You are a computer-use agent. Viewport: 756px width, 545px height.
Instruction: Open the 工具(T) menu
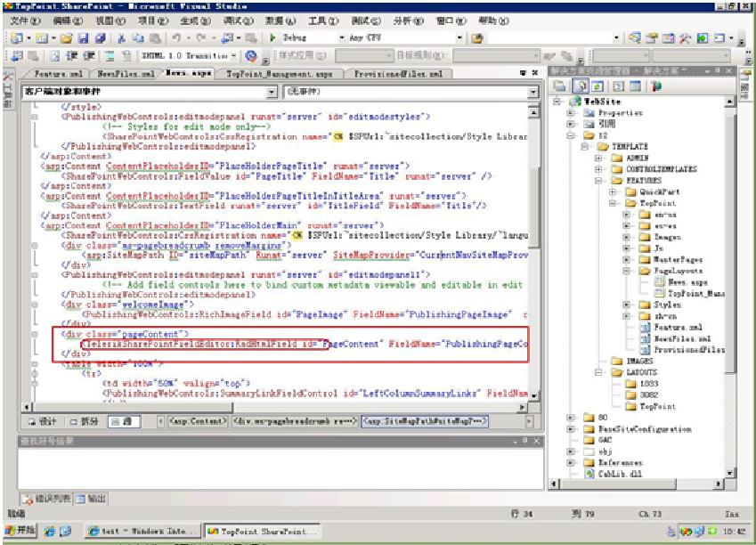click(322, 20)
